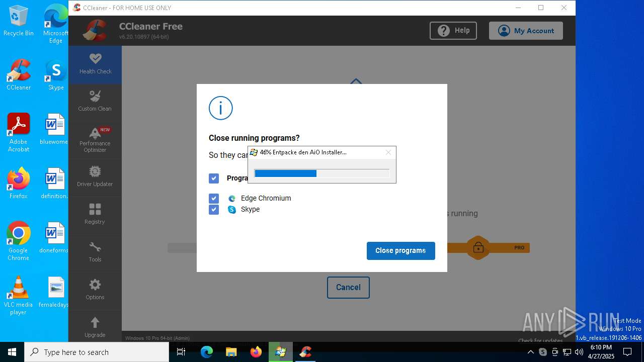Open Firefox from the taskbar
Screen dimensions: 644x362
[x=256, y=352]
